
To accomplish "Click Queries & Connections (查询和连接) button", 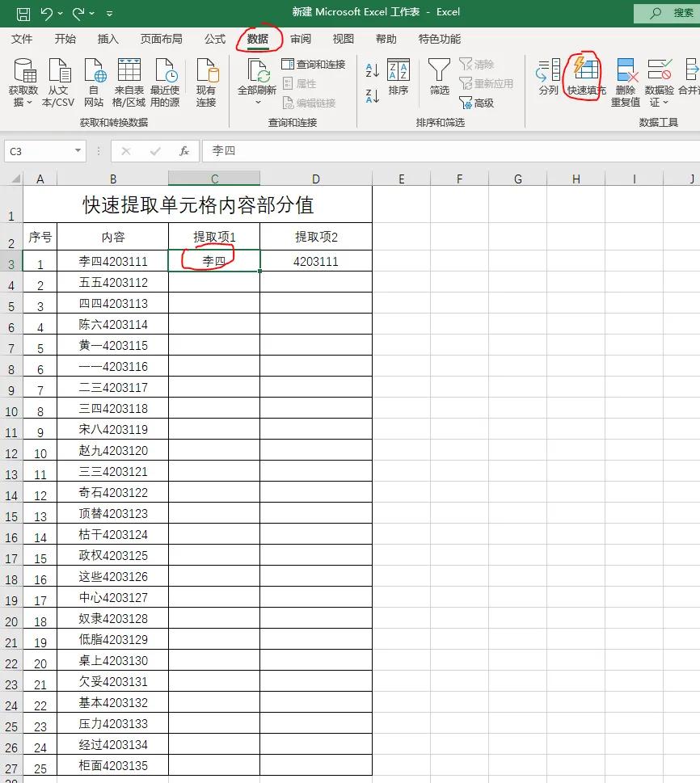I will point(314,64).
